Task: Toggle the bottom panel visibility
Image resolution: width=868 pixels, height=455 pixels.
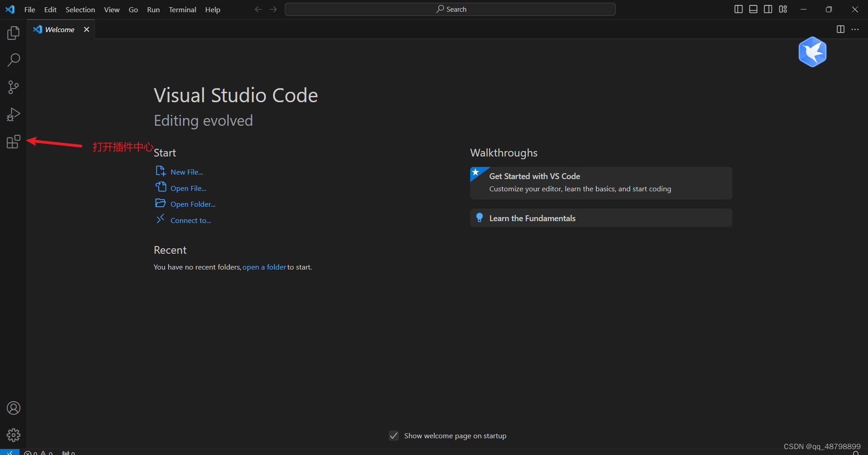Action: tap(753, 9)
